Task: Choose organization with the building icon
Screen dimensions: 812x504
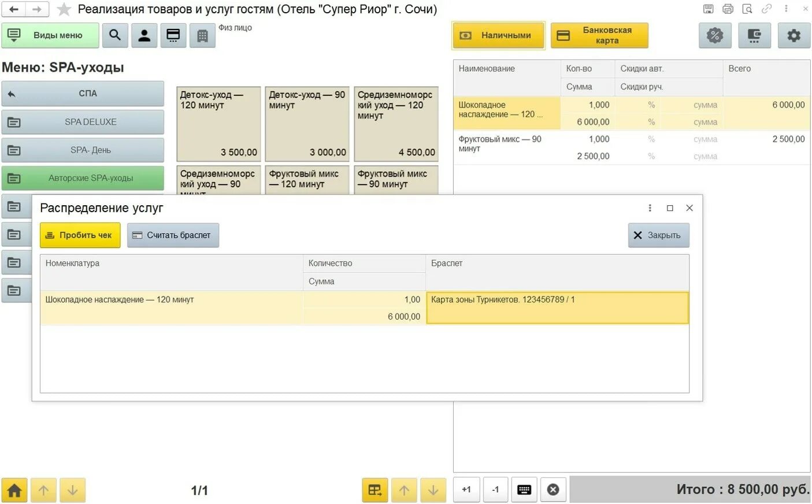Action: [x=202, y=35]
